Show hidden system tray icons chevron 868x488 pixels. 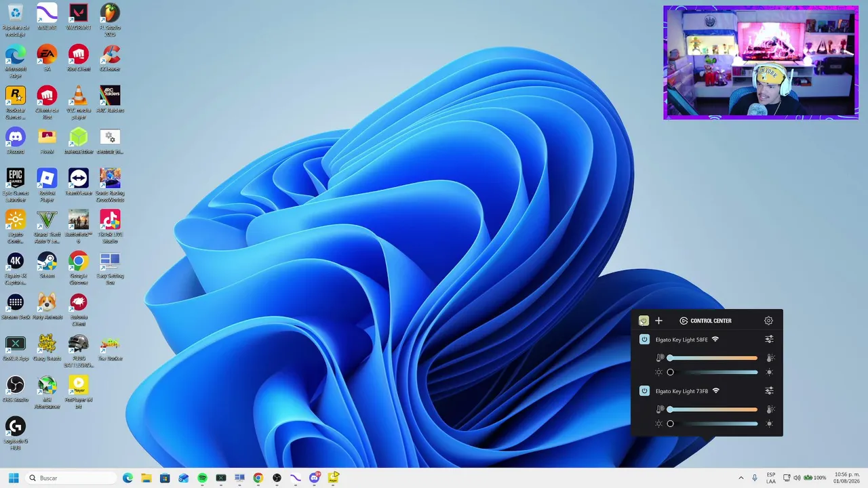pyautogui.click(x=741, y=478)
